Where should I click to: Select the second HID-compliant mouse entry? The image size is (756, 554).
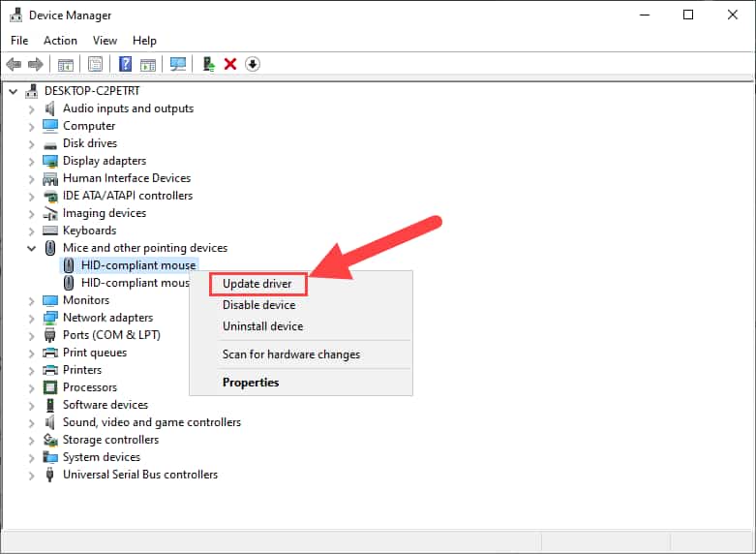(x=135, y=283)
